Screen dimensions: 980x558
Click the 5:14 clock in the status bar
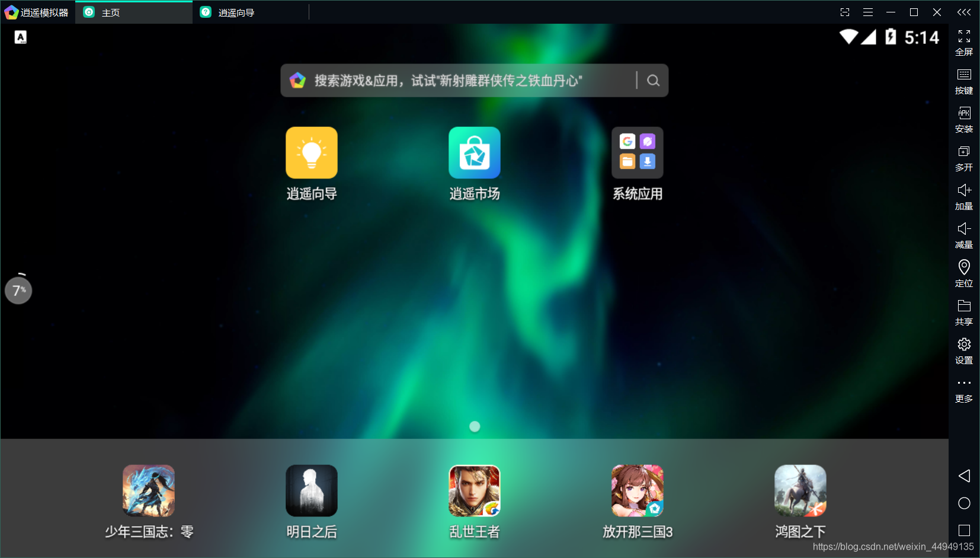pyautogui.click(x=922, y=37)
